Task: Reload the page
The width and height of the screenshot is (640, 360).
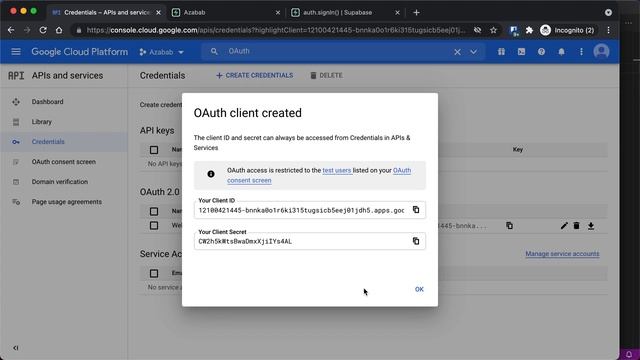Action: coord(43,30)
